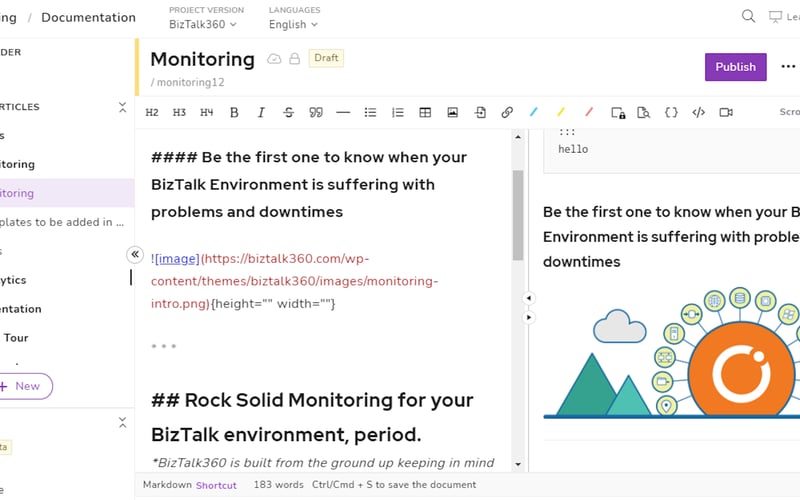This screenshot has width=800, height=500.
Task: Add a red error callout
Action: [589, 112]
